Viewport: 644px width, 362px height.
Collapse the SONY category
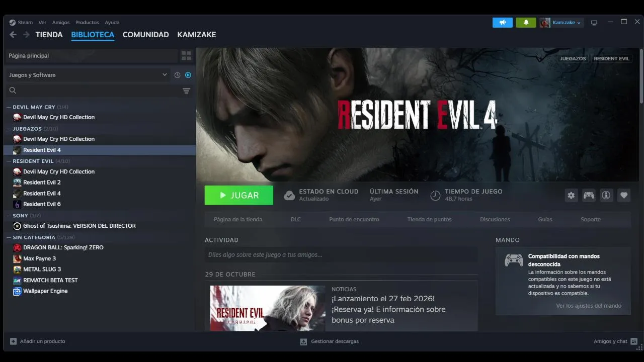[x=9, y=216]
